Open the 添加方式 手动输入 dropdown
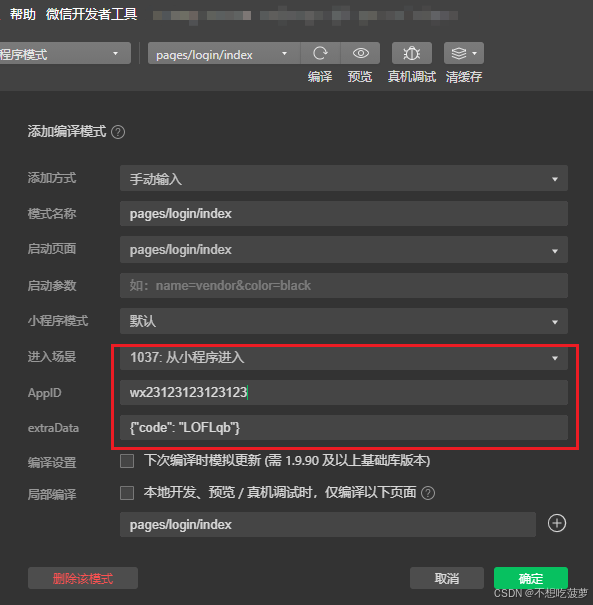 tap(344, 178)
